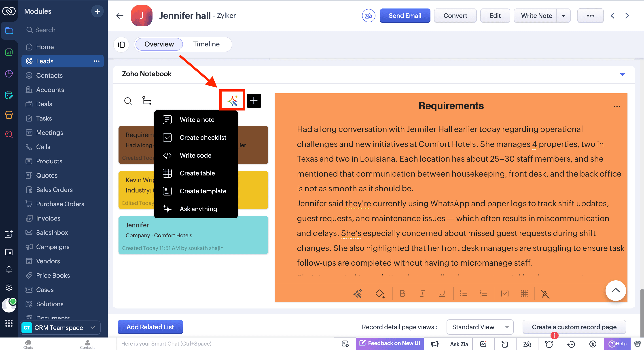Click the clear formatting icon in editor
The image size is (644, 350).
coord(545,294)
